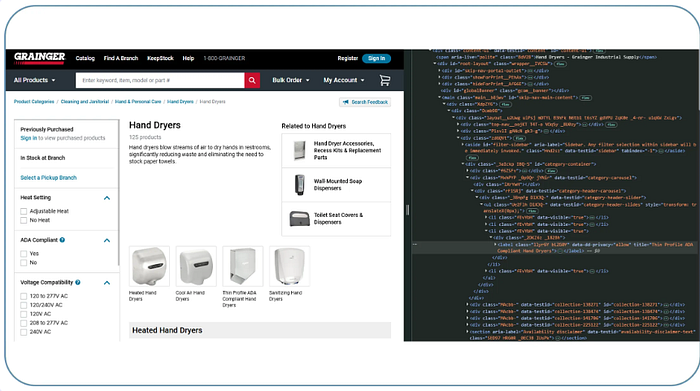The width and height of the screenshot is (700, 391).
Task: Click KeepStock in top navigation
Action: [x=160, y=58]
